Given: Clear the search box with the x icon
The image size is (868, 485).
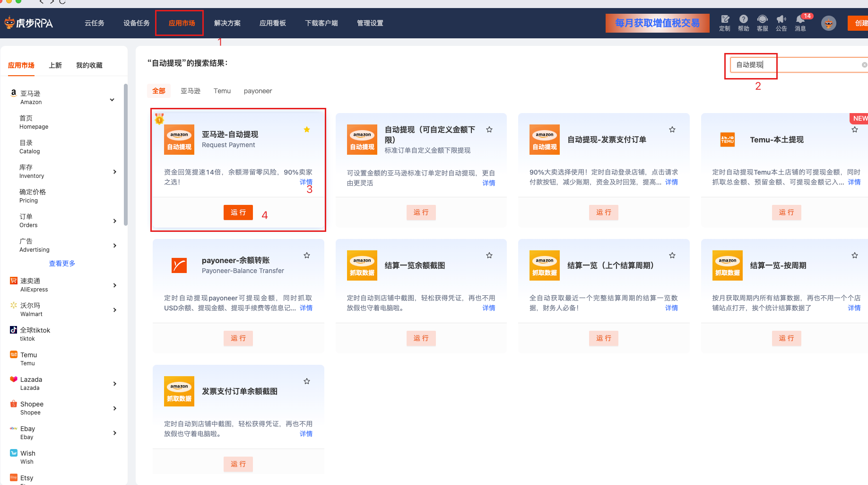Looking at the screenshot, I should [x=864, y=65].
